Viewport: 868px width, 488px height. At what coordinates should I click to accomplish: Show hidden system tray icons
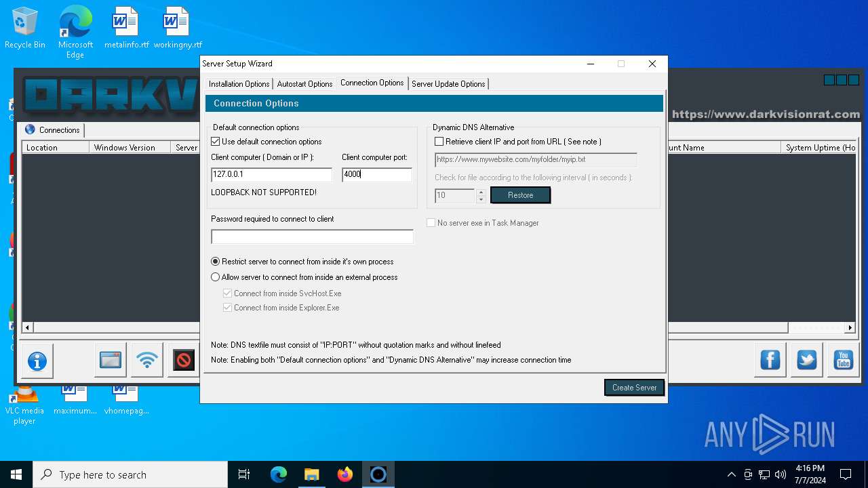[x=731, y=474]
